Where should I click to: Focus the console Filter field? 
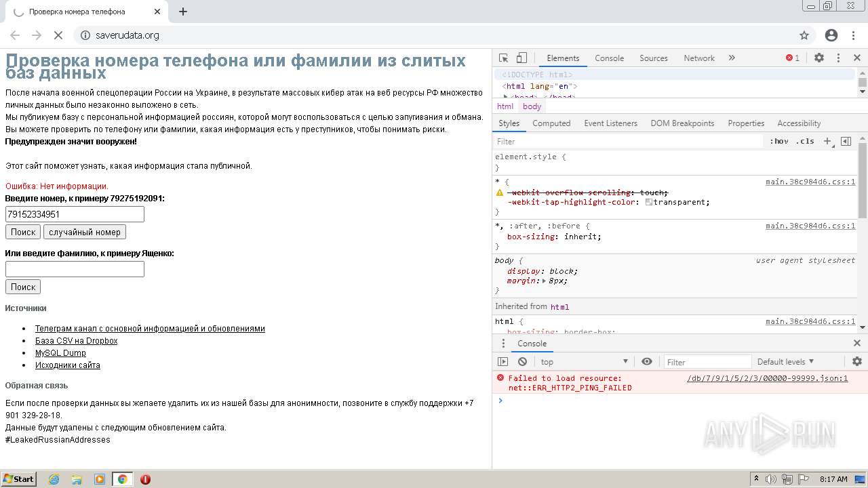(x=707, y=362)
